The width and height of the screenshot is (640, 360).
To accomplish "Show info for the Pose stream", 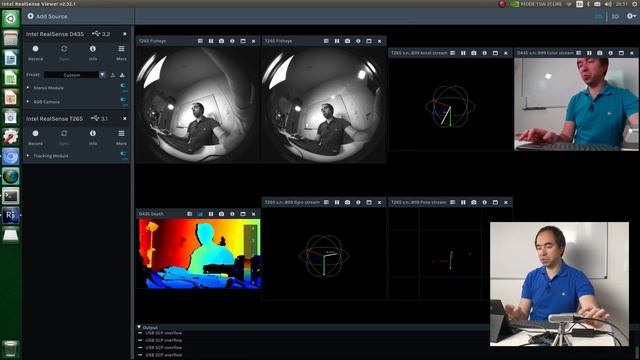I will pyautogui.click(x=484, y=202).
